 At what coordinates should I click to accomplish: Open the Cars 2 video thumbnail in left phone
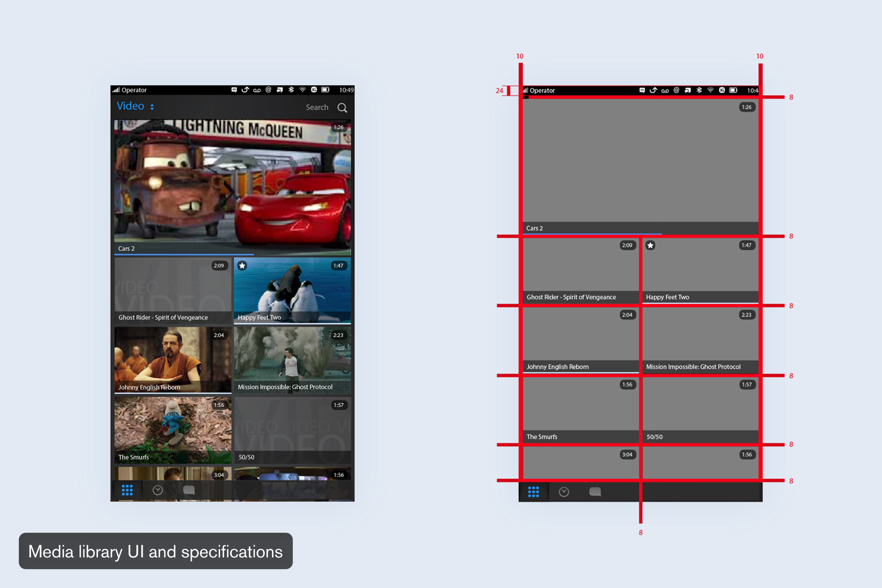coord(232,187)
